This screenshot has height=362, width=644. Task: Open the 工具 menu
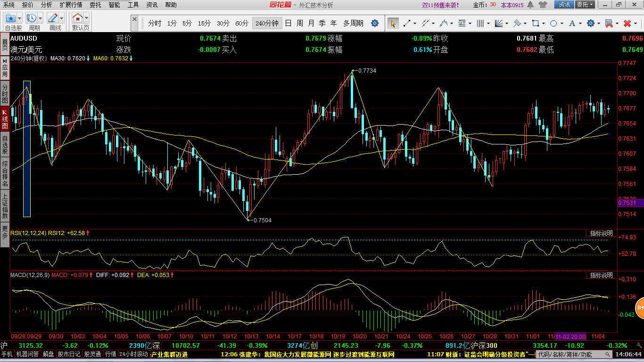(x=133, y=5)
